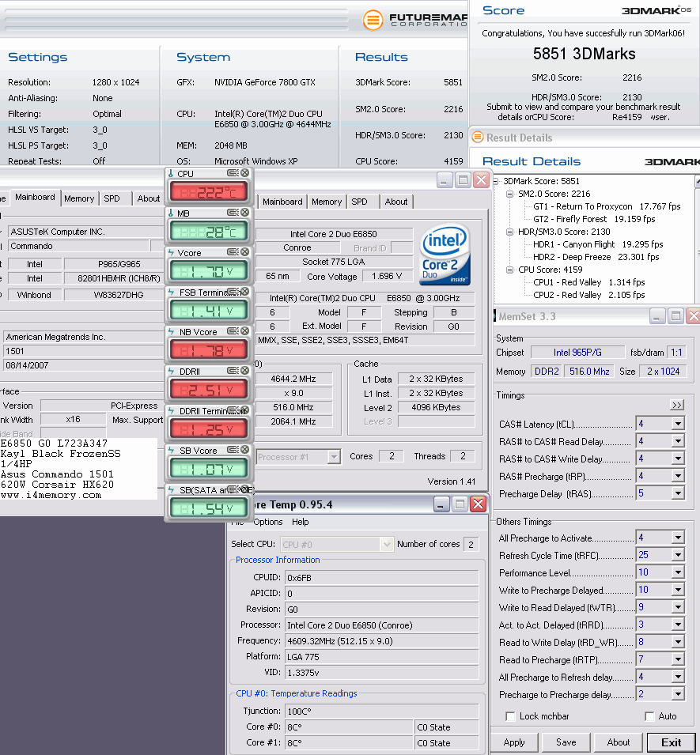Select HDR2 - Deep Freeze result row
The width and height of the screenshot is (700, 755).
coord(596,257)
